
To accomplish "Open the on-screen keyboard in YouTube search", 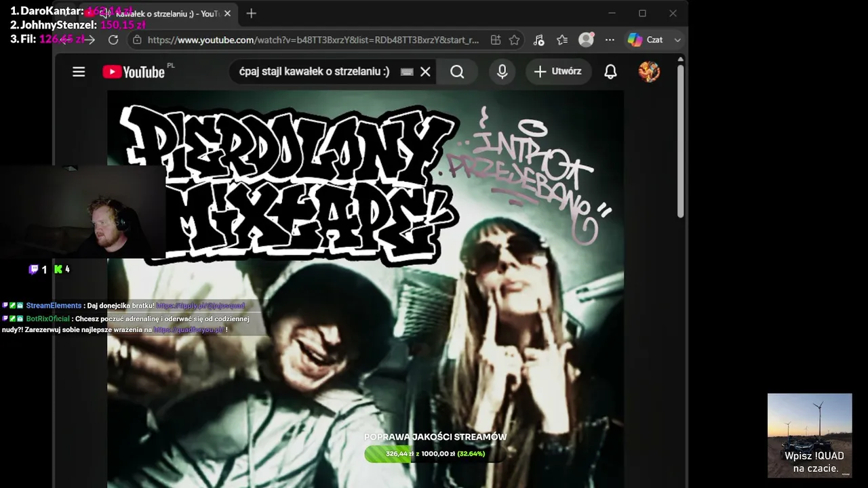I will pos(407,72).
